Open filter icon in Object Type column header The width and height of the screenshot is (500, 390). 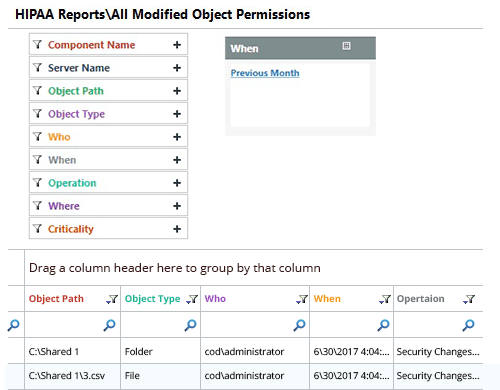click(x=192, y=299)
